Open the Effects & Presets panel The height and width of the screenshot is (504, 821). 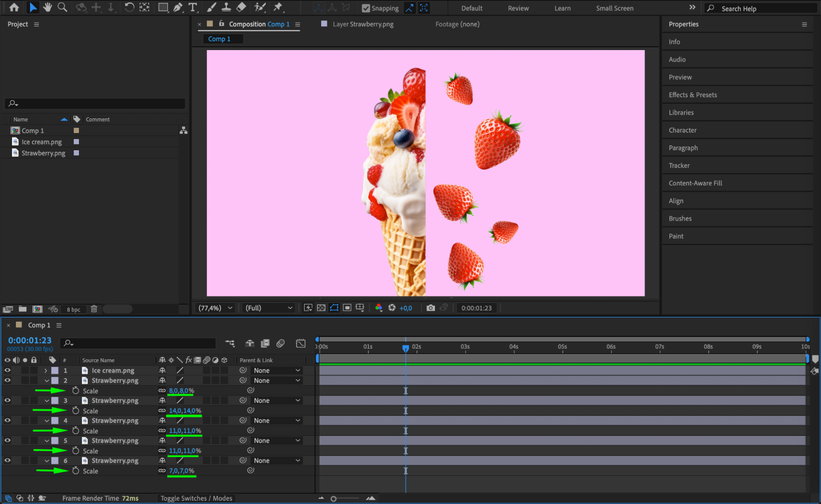692,95
